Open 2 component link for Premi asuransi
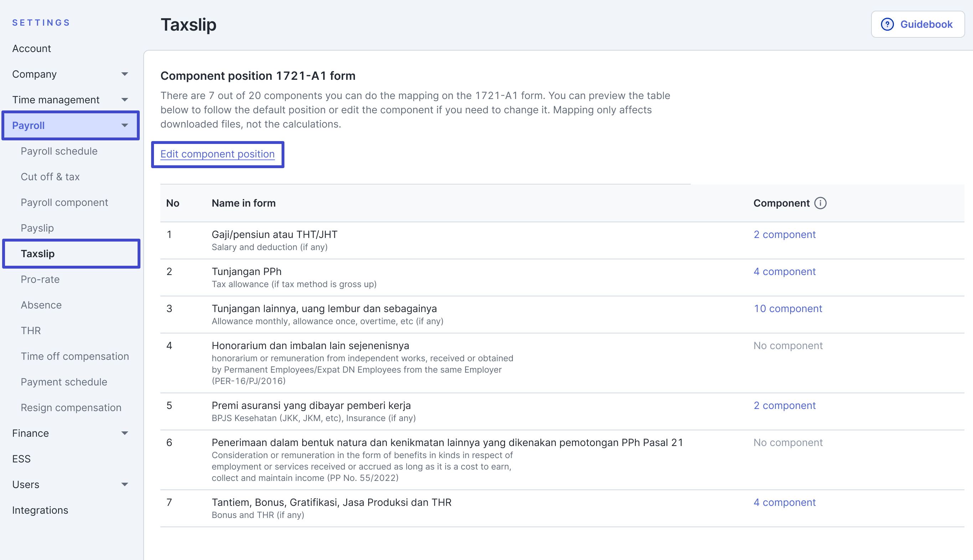This screenshot has height=560, width=973. point(784,405)
